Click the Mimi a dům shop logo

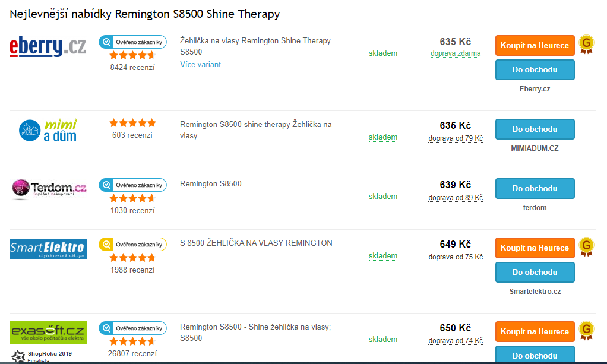tap(48, 129)
